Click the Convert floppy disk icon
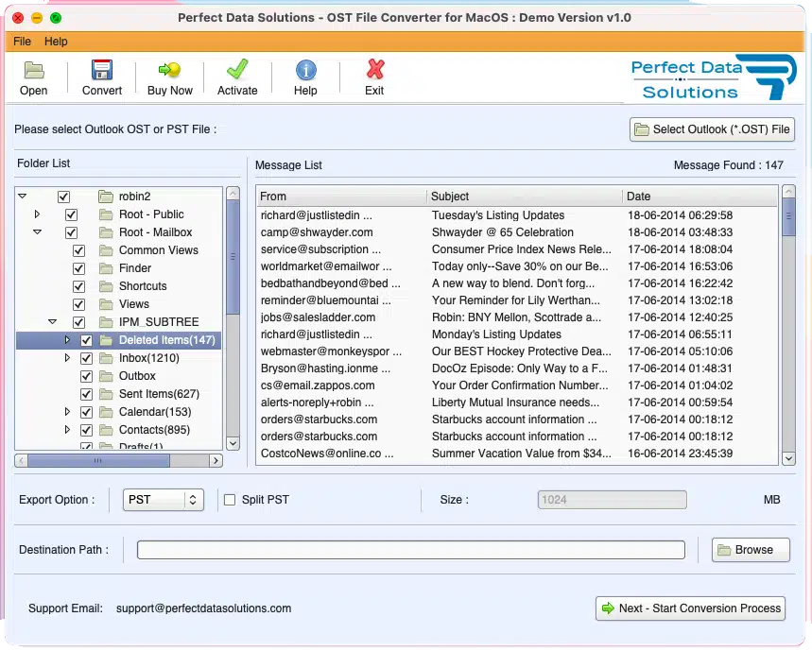 pyautogui.click(x=102, y=69)
